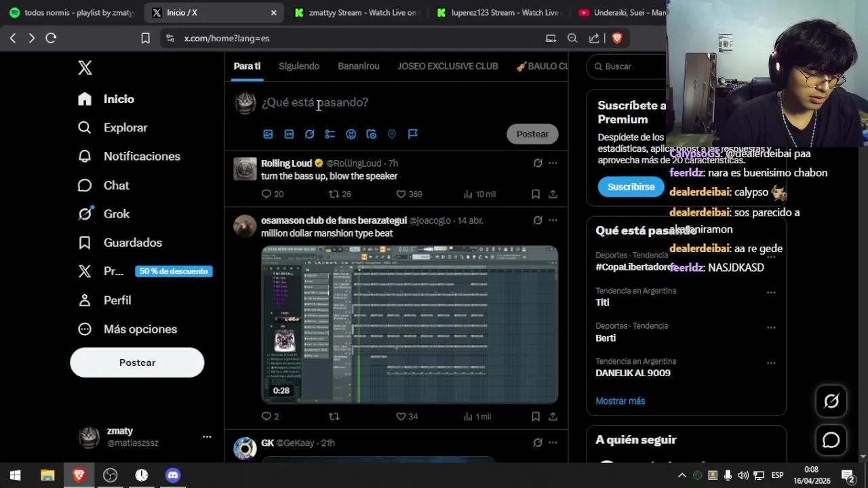Open emoji picker in composer

(351, 134)
